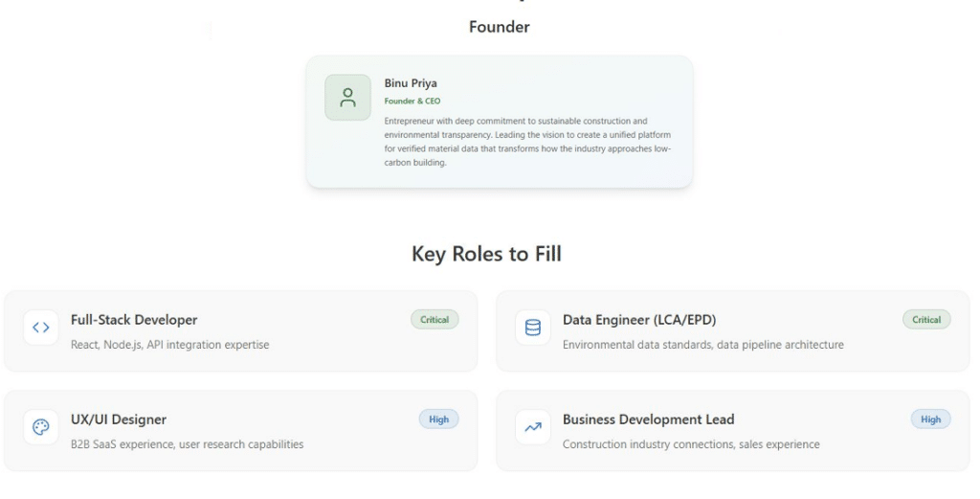Click the Critical badge on Data Engineer
This screenshot has height=499, width=980.
pyautogui.click(x=926, y=320)
